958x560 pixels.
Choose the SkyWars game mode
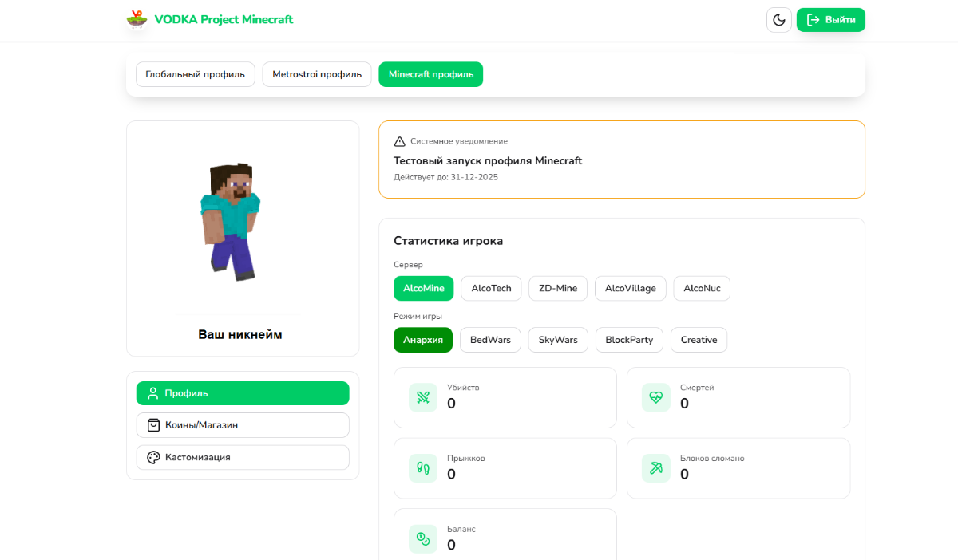pos(558,340)
